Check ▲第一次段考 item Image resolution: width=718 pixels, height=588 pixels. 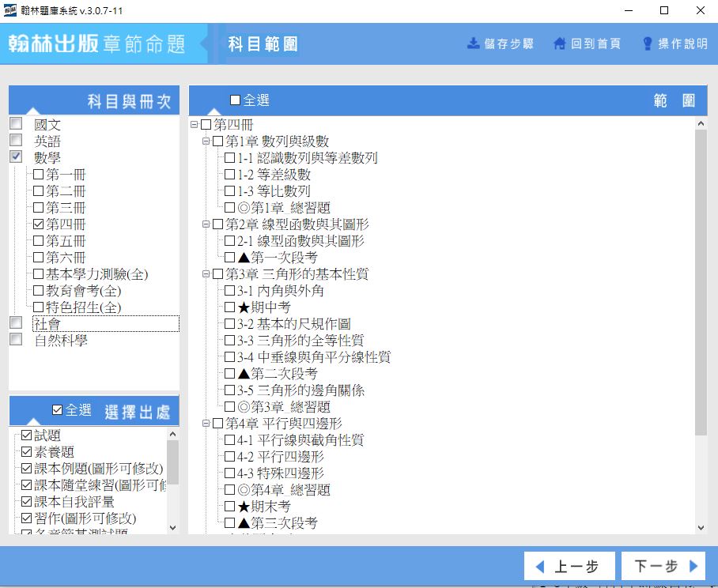pyautogui.click(x=230, y=257)
